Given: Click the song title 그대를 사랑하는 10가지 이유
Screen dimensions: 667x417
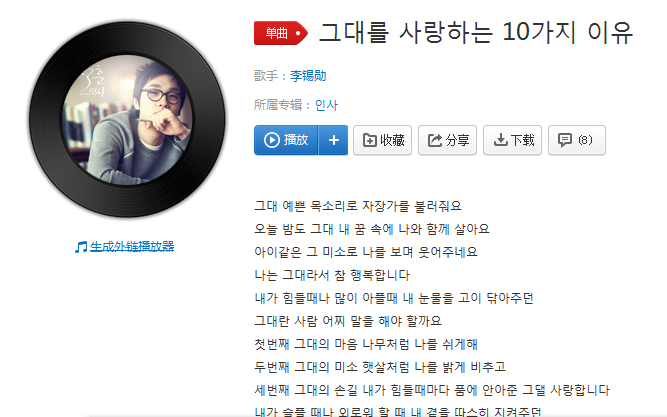Looking at the screenshot, I should 476,32.
